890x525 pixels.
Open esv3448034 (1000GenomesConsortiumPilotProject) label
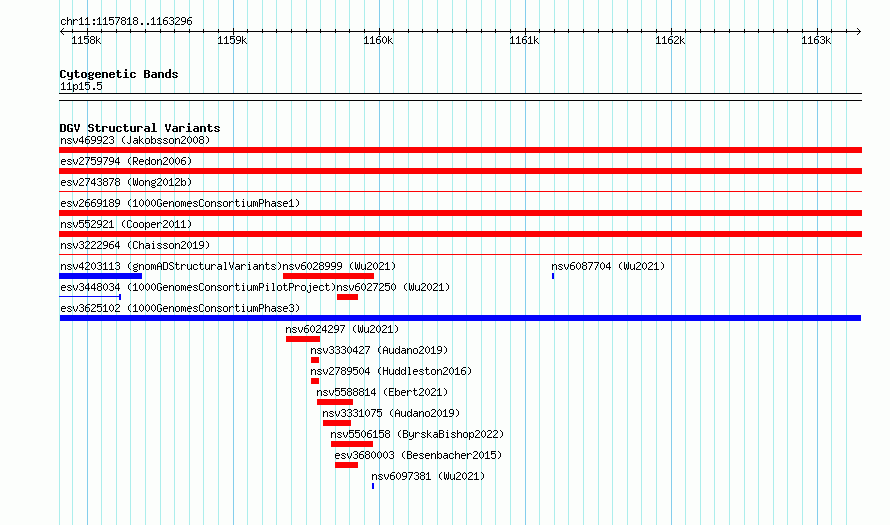click(198, 287)
